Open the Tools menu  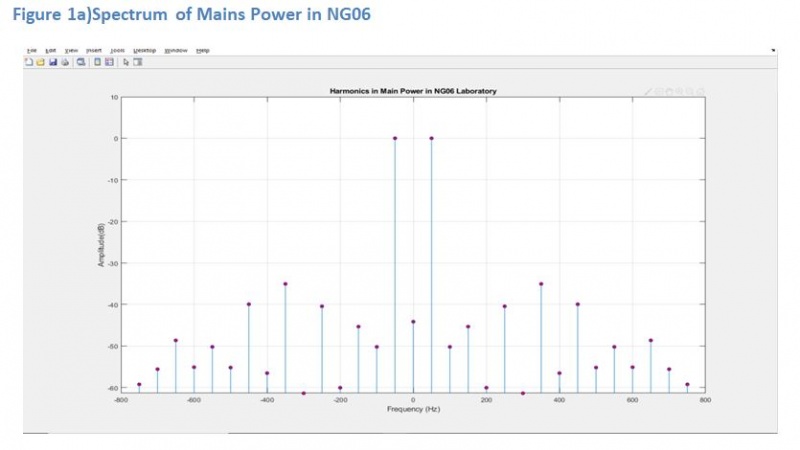[x=117, y=51]
